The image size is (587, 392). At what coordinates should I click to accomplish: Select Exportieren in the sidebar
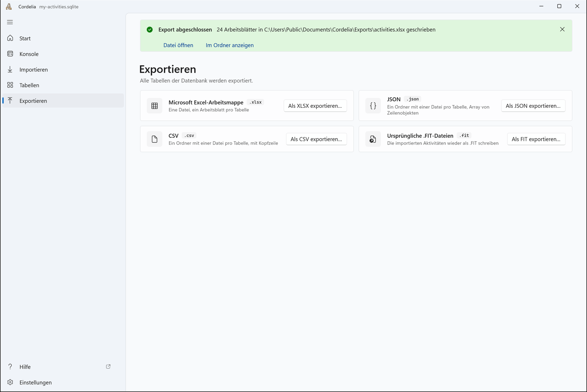[x=63, y=101]
